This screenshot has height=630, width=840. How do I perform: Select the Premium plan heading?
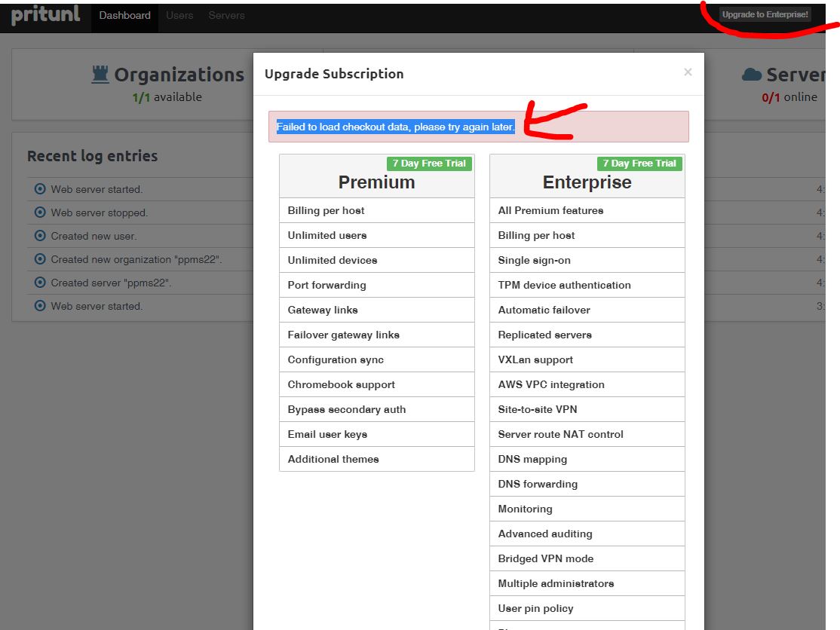(x=376, y=182)
